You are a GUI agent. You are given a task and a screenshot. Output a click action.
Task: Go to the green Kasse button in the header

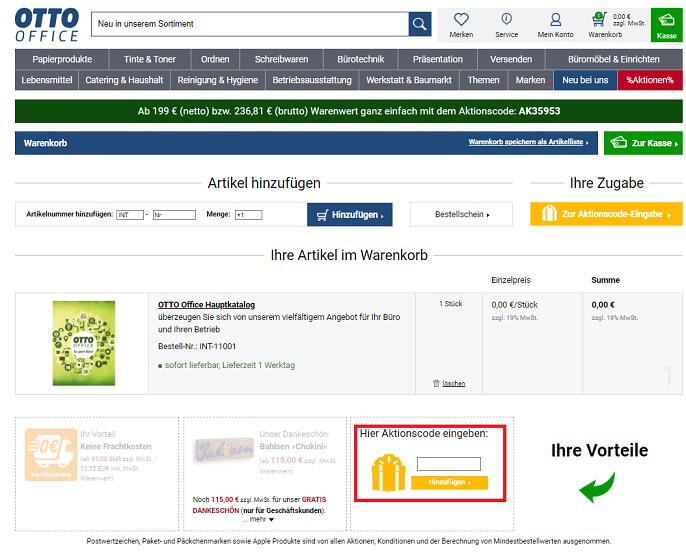666,25
